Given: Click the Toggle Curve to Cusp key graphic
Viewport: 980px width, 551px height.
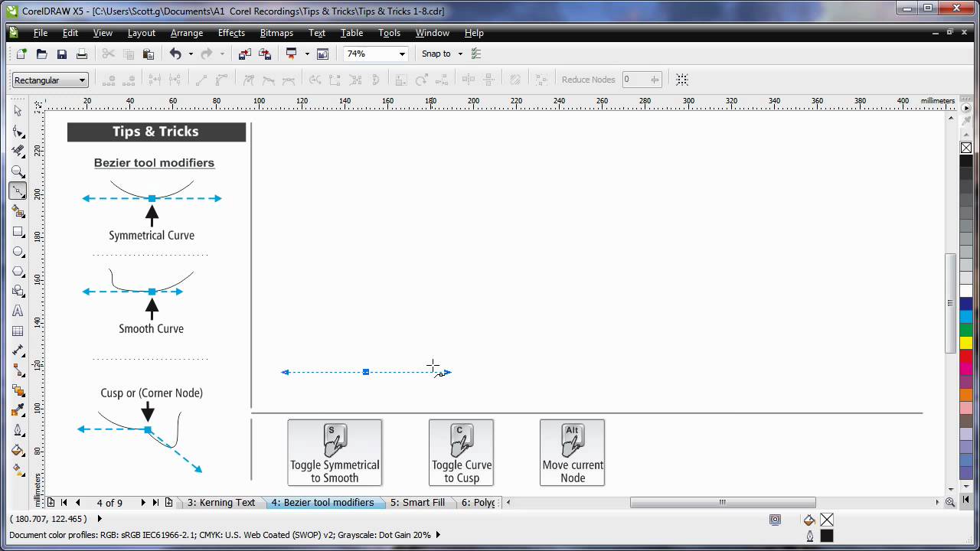Looking at the screenshot, I should coord(461,452).
